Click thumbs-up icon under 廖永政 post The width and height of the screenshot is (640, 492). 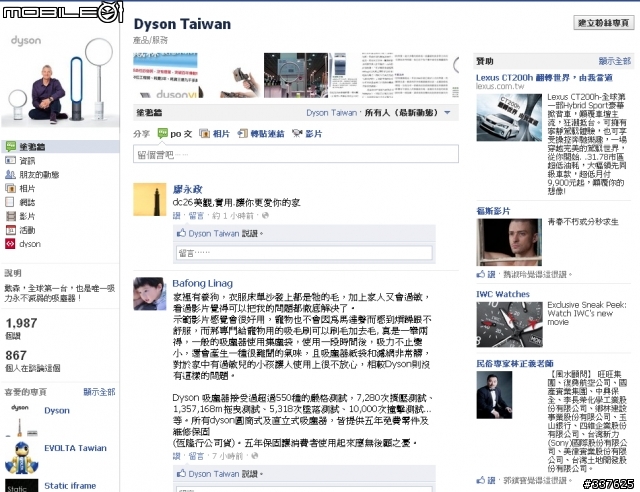click(x=181, y=233)
